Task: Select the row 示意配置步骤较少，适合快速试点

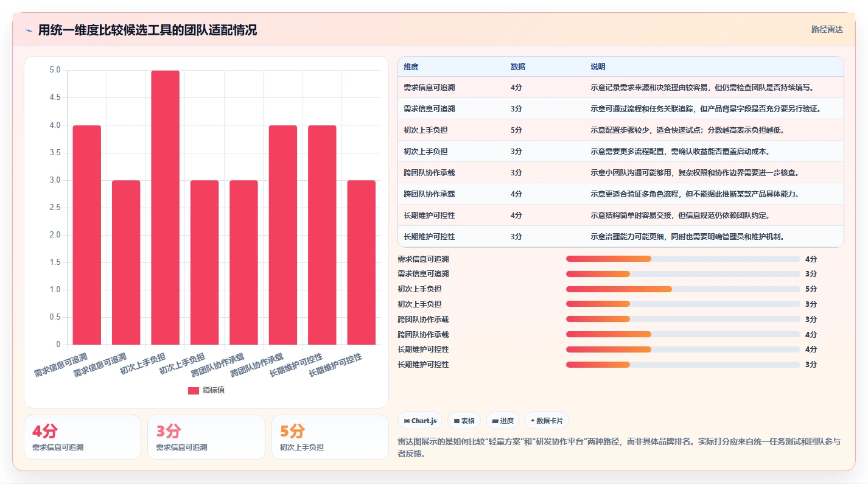Action: pos(621,130)
